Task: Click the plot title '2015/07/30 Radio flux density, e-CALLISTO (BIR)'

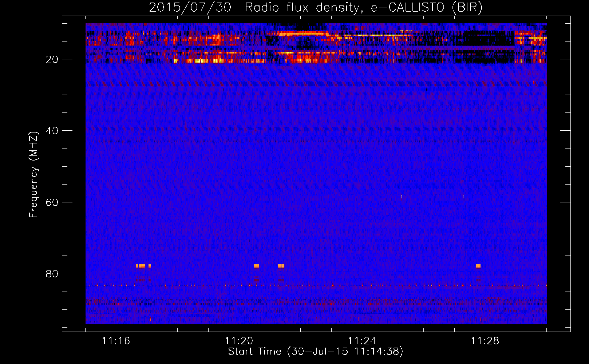Action: point(316,8)
